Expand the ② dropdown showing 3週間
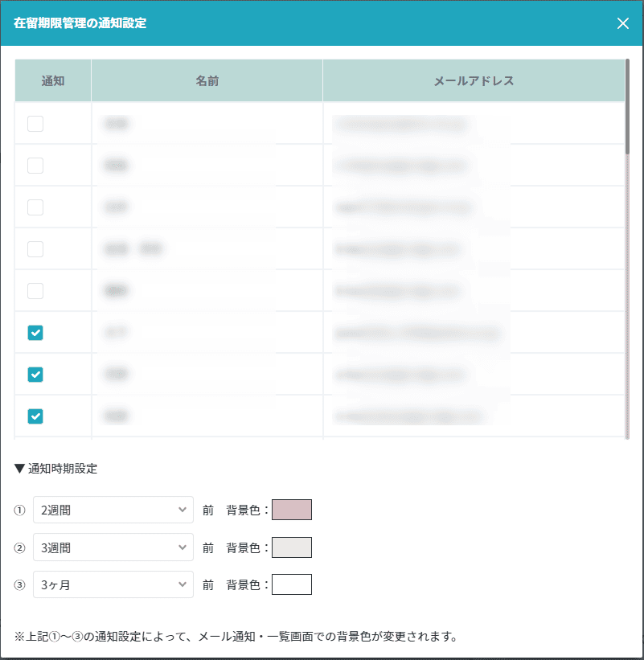 coord(113,547)
